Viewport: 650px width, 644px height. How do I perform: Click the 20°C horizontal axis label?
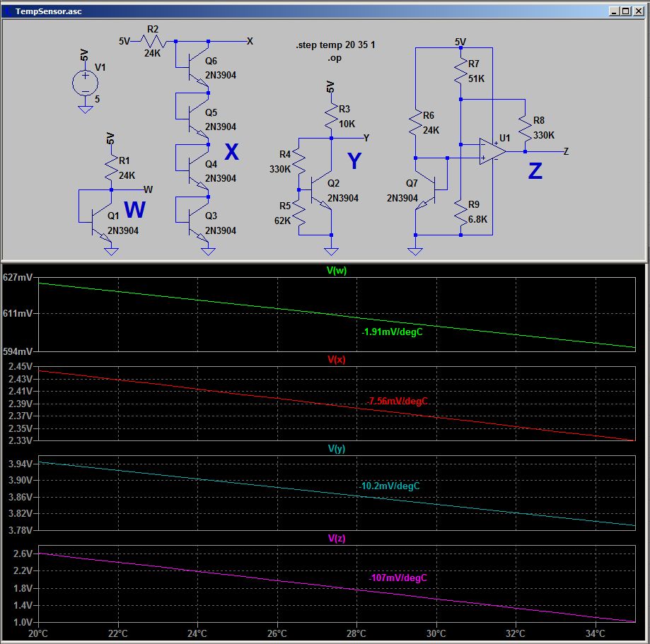point(38,633)
